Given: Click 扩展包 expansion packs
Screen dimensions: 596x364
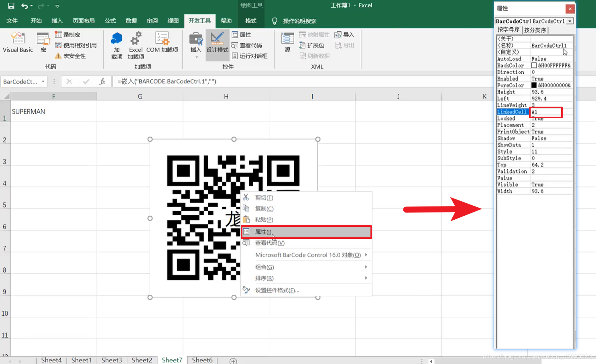Looking at the screenshot, I should click(x=311, y=45).
